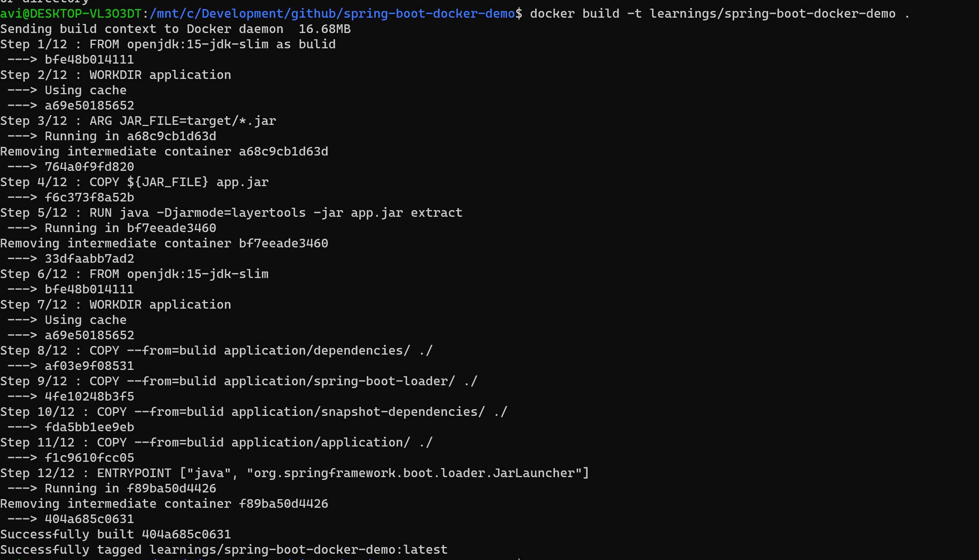The image size is (979, 560).
Task: Click the username avi@DESKTOP-VL3O3DT
Action: 70,13
